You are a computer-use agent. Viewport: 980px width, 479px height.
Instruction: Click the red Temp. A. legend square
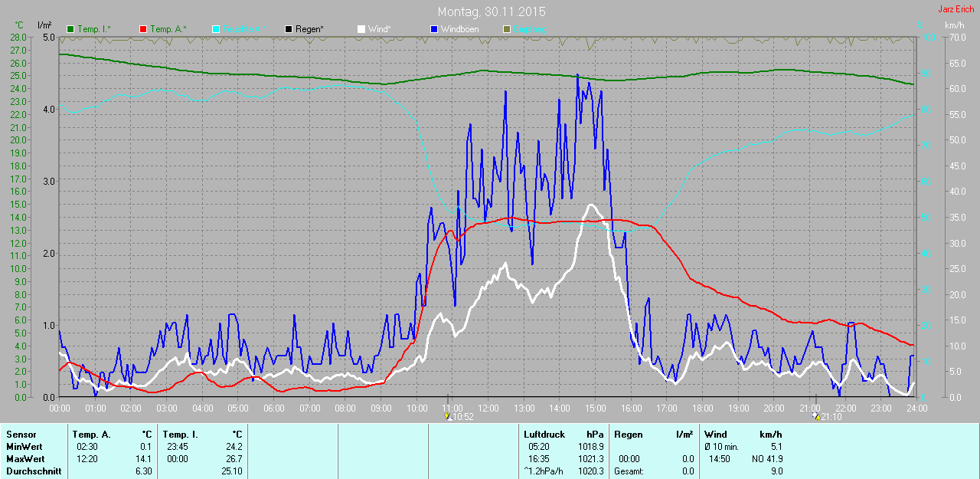[x=143, y=29]
